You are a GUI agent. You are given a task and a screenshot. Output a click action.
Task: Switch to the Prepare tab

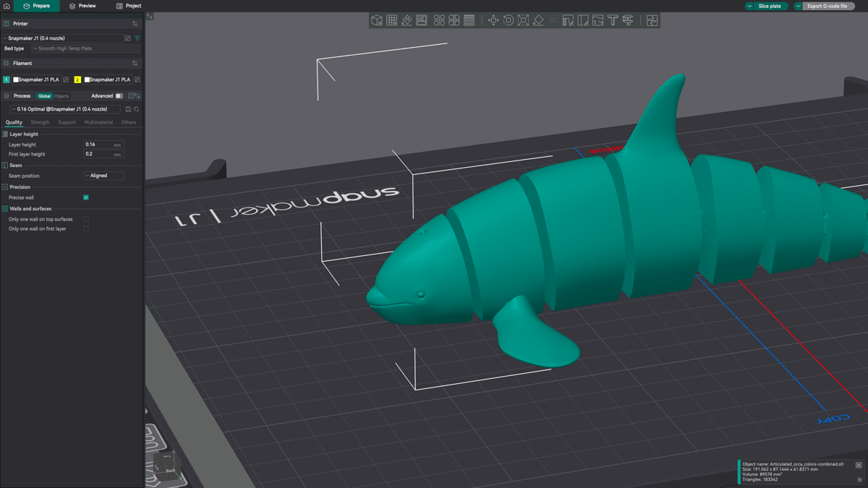coord(37,6)
